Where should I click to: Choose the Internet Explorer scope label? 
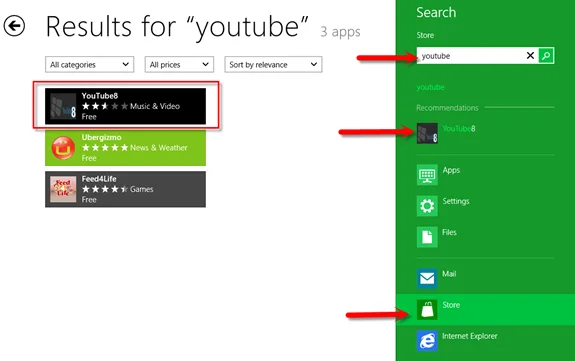click(470, 336)
